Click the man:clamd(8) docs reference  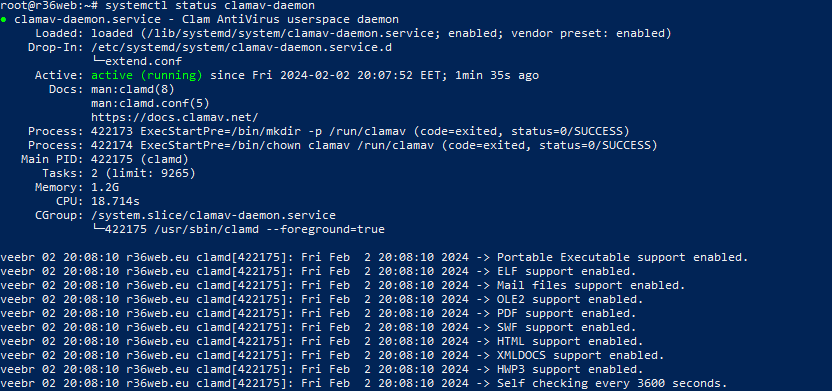coord(133,89)
